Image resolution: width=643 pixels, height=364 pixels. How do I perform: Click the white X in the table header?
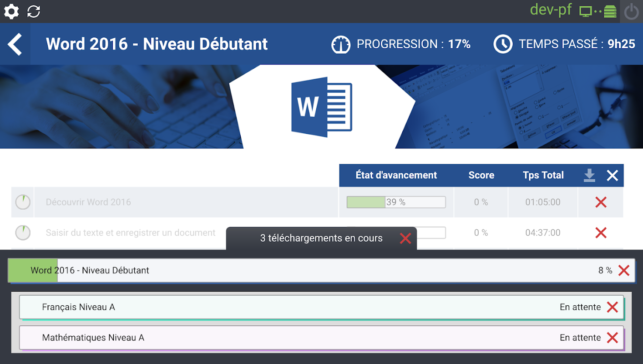pos(613,175)
